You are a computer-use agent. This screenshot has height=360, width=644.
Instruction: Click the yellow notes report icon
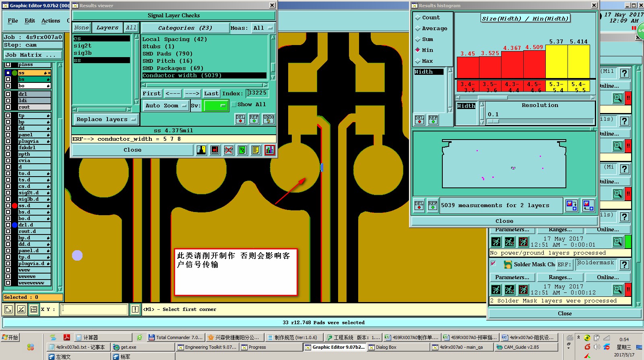(256, 150)
